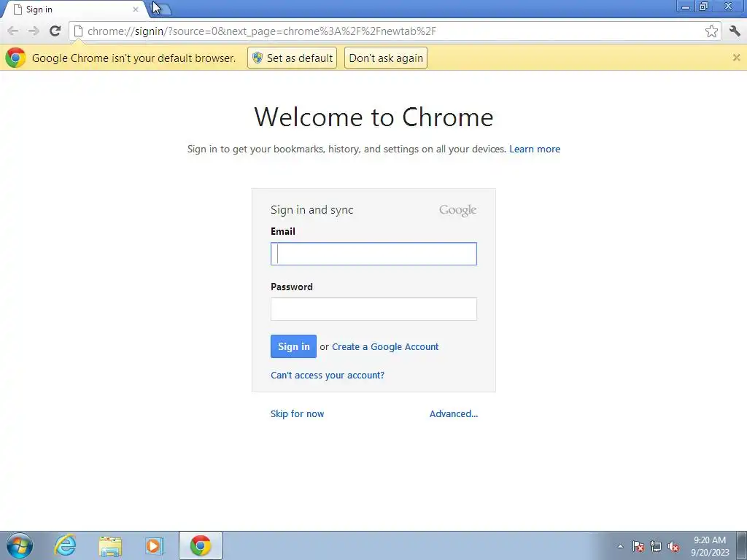747x560 pixels.
Task: Click the Chrome taskbar button
Action: (201, 545)
